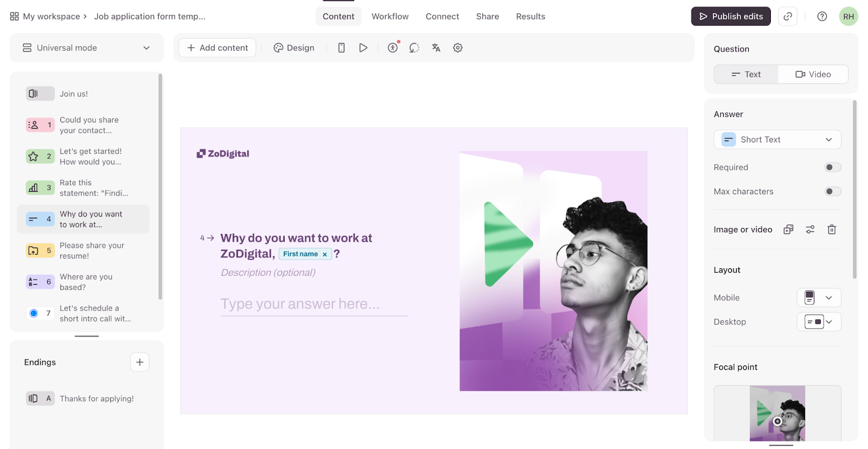Click the play preview icon in toolbar
868x449 pixels.
[363, 48]
